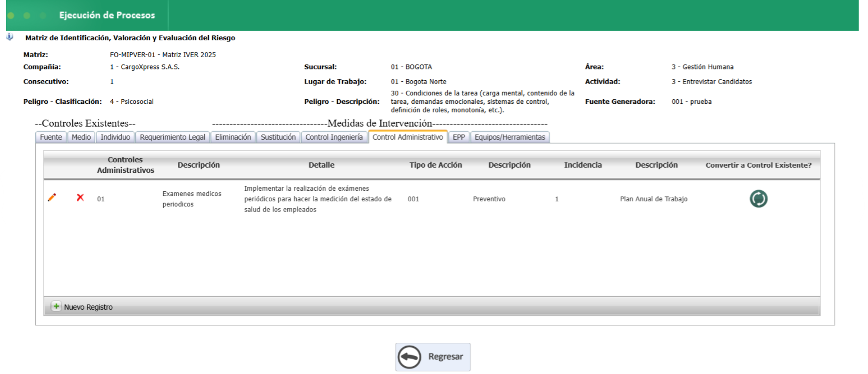Click the hazard classification 4 - Psicosocial

[x=132, y=102]
